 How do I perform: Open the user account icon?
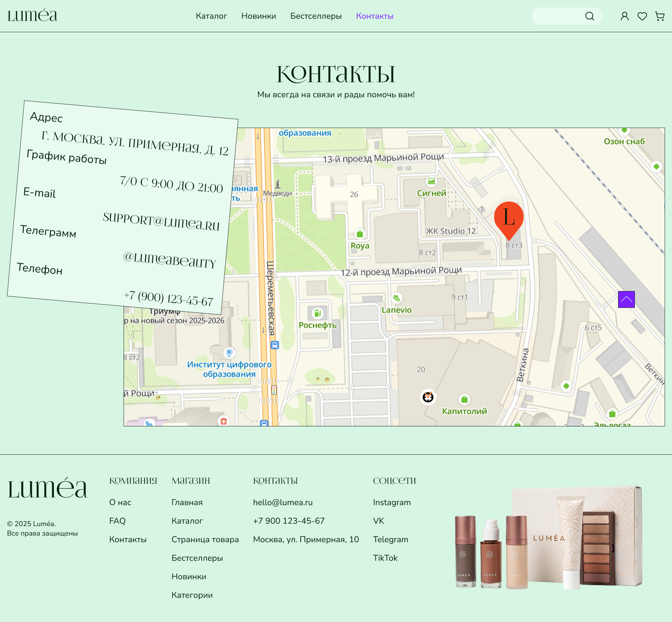(x=624, y=16)
